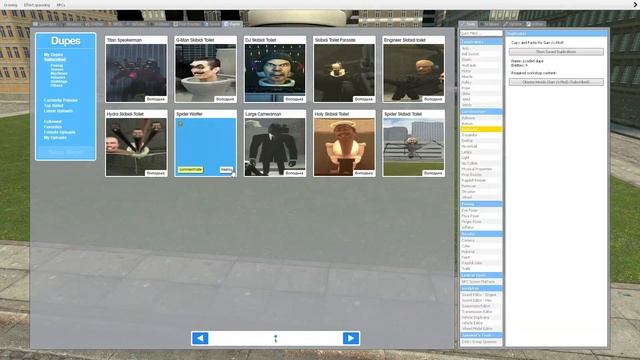The width and height of the screenshot is (640, 360).
Task: Collapse the Constraints tool category
Action: pos(481,42)
